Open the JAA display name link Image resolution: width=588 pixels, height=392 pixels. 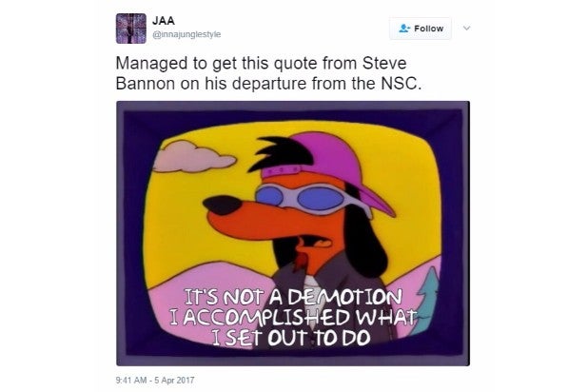click(164, 21)
